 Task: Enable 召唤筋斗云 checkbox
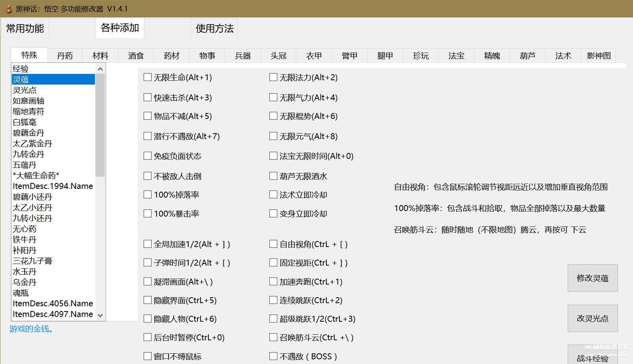(x=273, y=338)
